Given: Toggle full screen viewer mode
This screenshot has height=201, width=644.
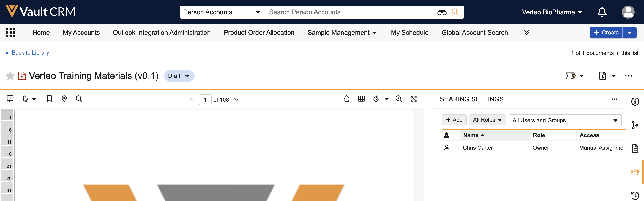Looking at the screenshot, I should pos(414,99).
